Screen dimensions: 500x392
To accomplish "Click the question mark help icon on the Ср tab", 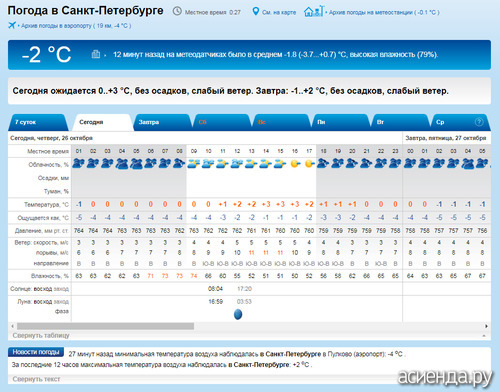I will (x=479, y=122).
